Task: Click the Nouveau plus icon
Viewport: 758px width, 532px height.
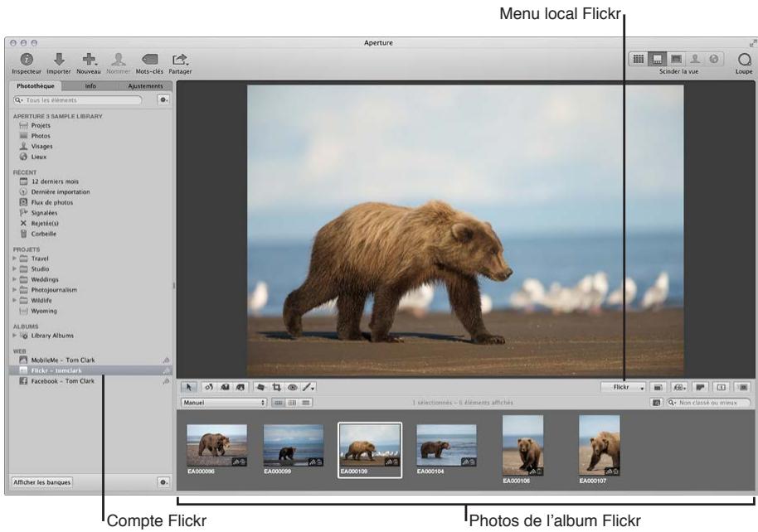Action: coord(89,60)
